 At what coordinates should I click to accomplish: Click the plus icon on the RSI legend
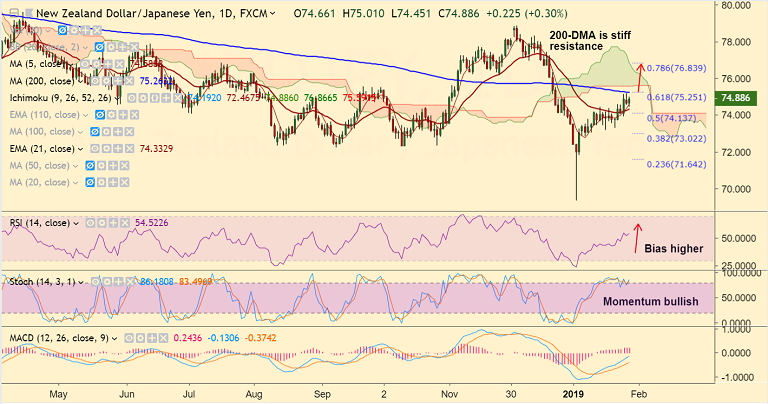coord(113,223)
